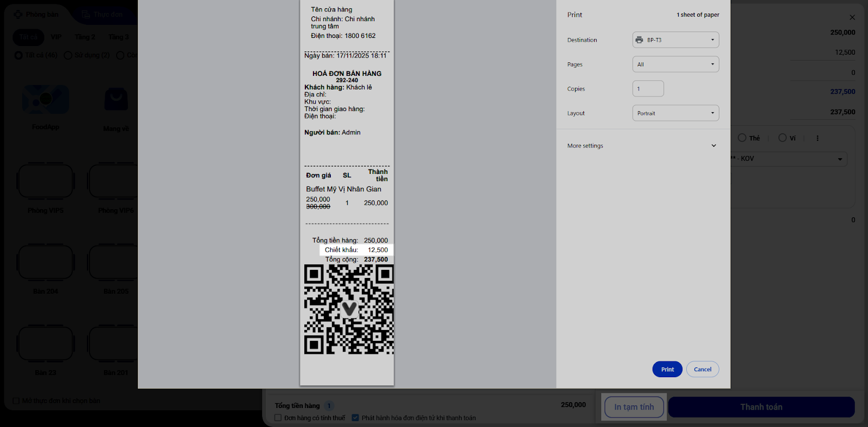Open the Pages dropdown showing All
The width and height of the screenshot is (868, 427).
(x=675, y=64)
